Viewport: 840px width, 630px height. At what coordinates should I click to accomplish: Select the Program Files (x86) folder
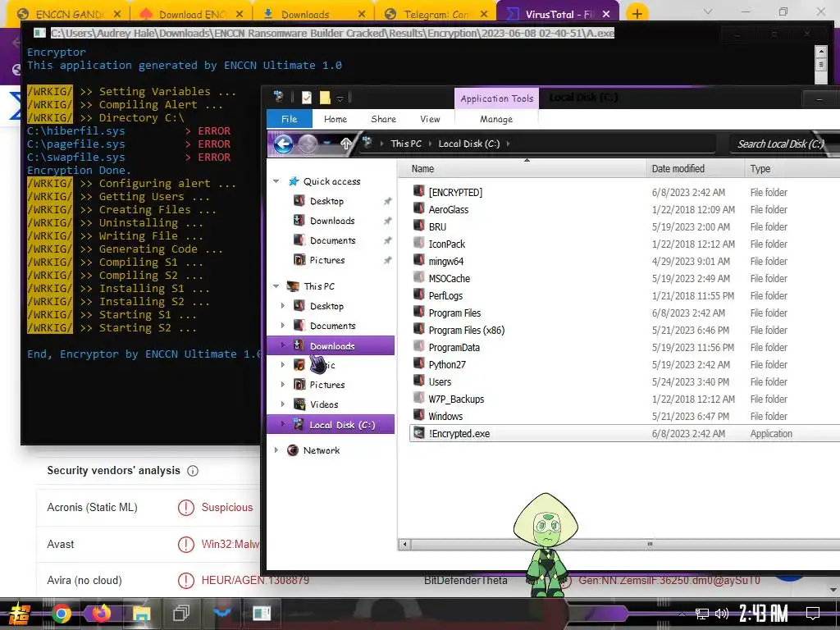(466, 330)
